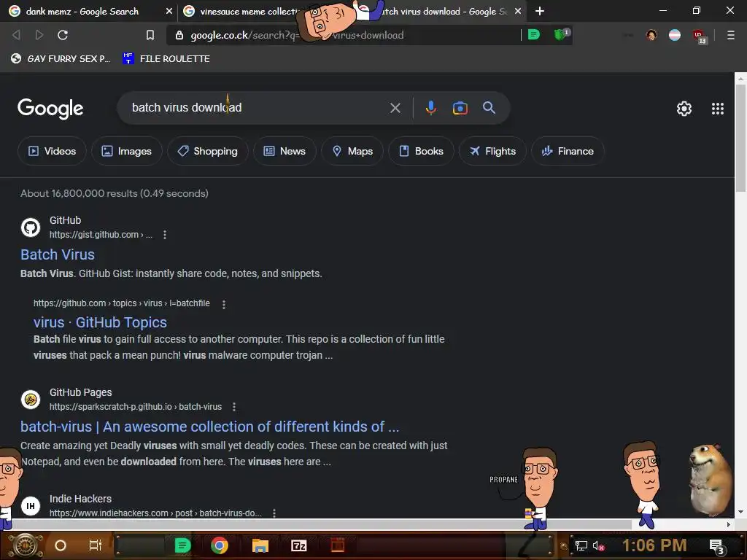Clear the search box with the X icon
The height and width of the screenshot is (560, 747).
point(395,108)
